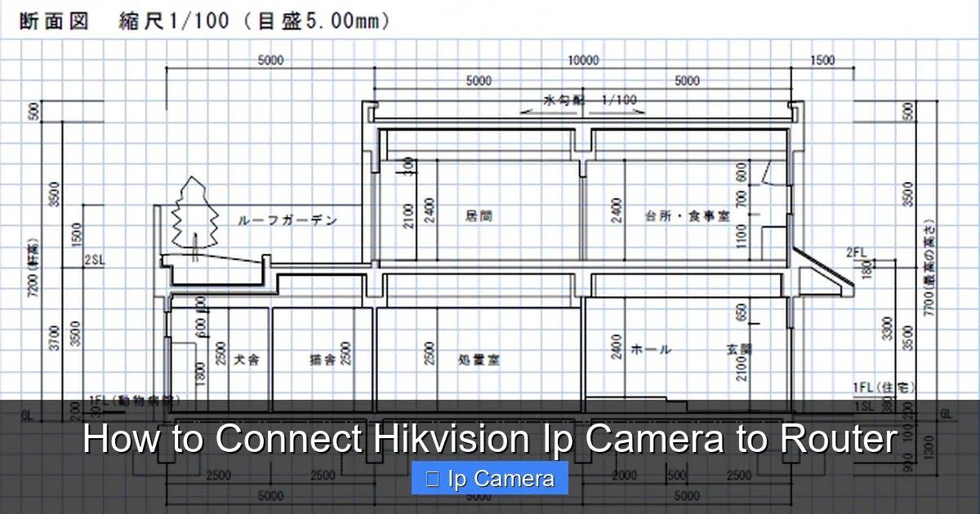The image size is (980, 514).
Task: Open the article title about Hikvision Ip Camera
Action: [x=490, y=440]
